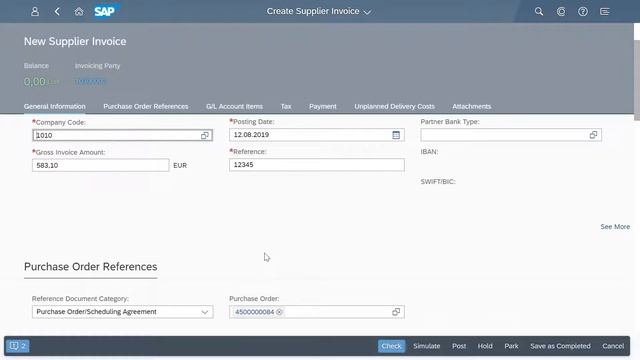The width and height of the screenshot is (640, 360).
Task: Click the Post button
Action: (x=459, y=346)
